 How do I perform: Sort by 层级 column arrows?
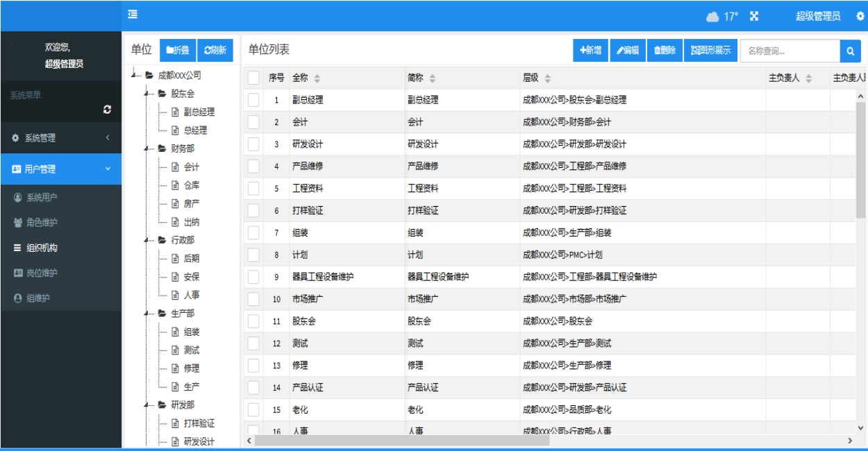click(x=547, y=78)
